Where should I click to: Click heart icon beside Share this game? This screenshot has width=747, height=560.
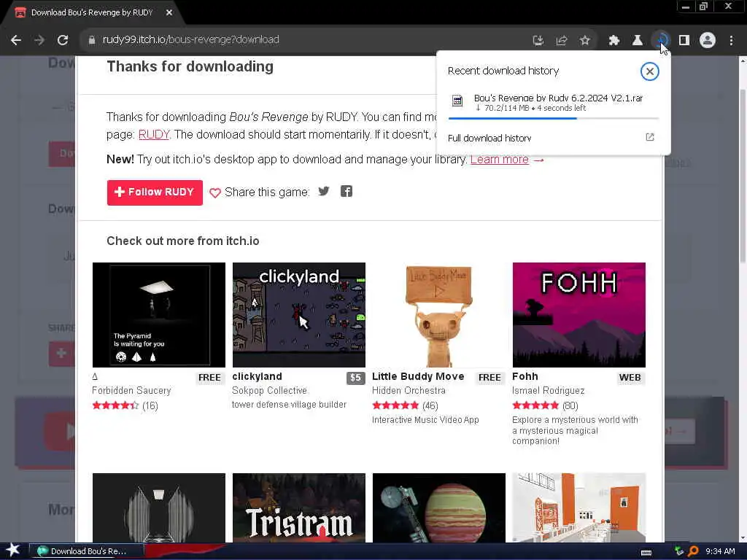click(215, 192)
